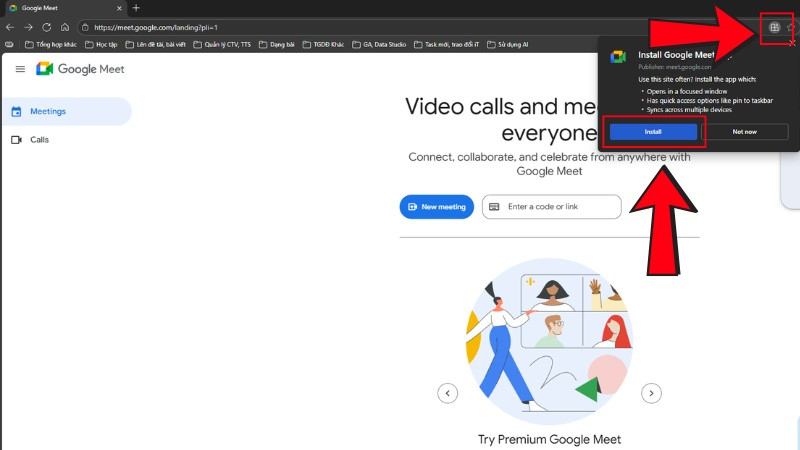Open the Calls section in sidebar
Screen dimensions: 800x450
(x=39, y=140)
